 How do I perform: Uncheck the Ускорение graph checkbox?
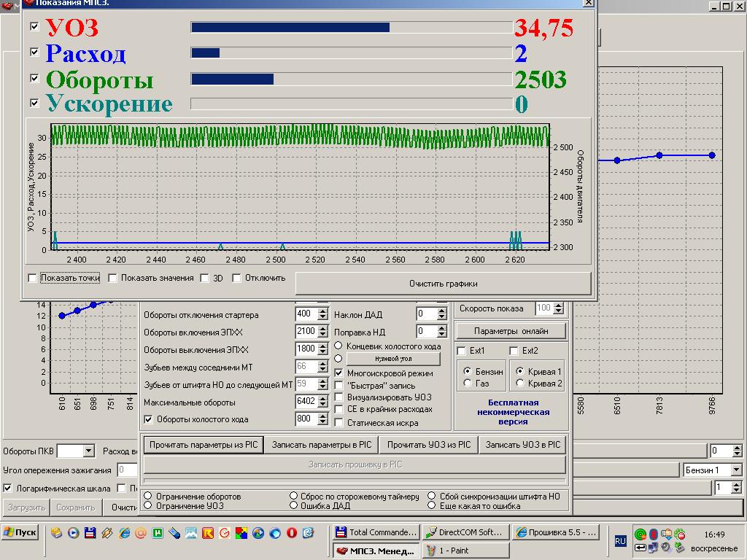[34, 102]
